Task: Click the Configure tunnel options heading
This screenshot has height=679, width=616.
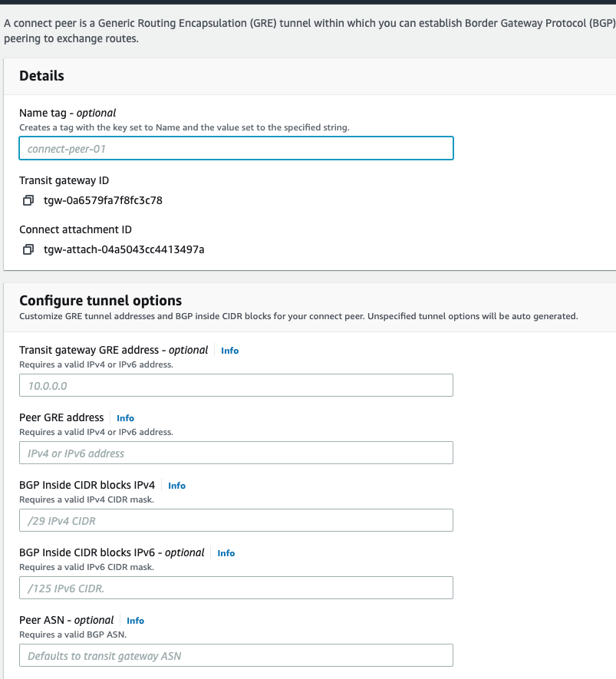Action: (100, 301)
